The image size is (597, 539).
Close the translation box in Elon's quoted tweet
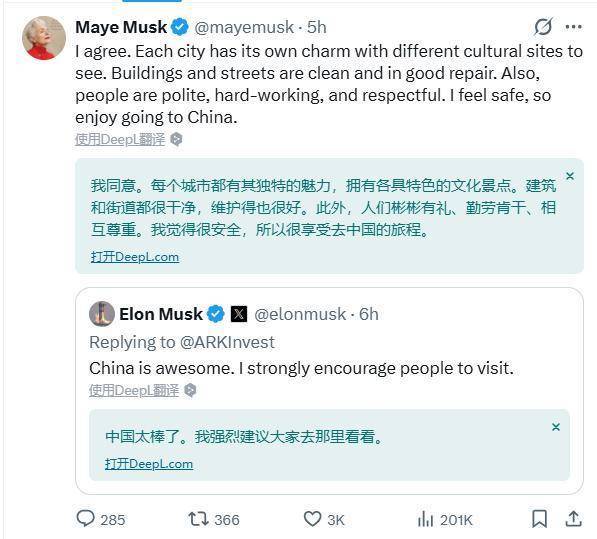[x=556, y=427]
